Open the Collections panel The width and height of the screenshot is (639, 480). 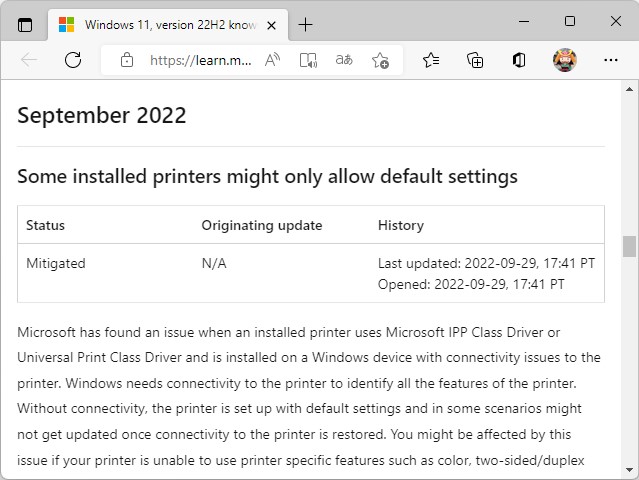point(475,60)
